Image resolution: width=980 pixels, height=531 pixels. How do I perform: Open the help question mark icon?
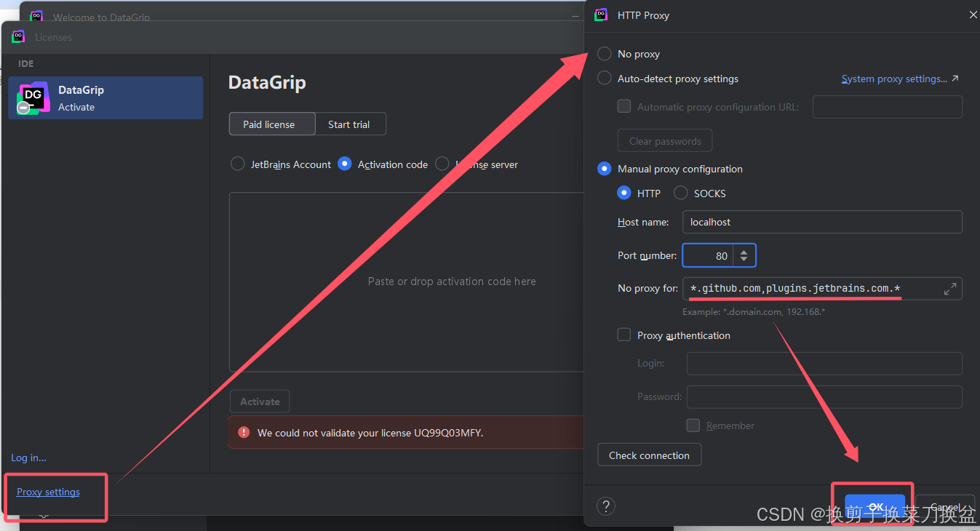click(605, 506)
